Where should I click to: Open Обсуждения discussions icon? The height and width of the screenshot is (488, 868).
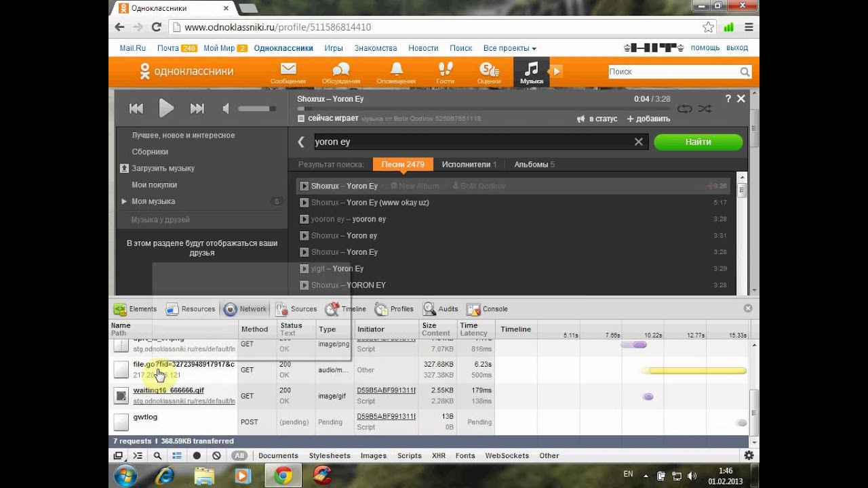click(341, 73)
